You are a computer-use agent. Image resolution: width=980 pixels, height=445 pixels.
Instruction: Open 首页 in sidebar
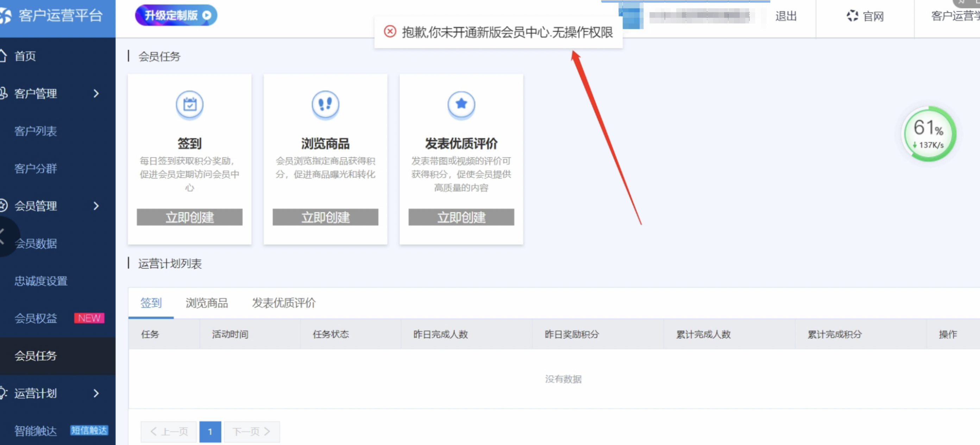click(x=25, y=56)
